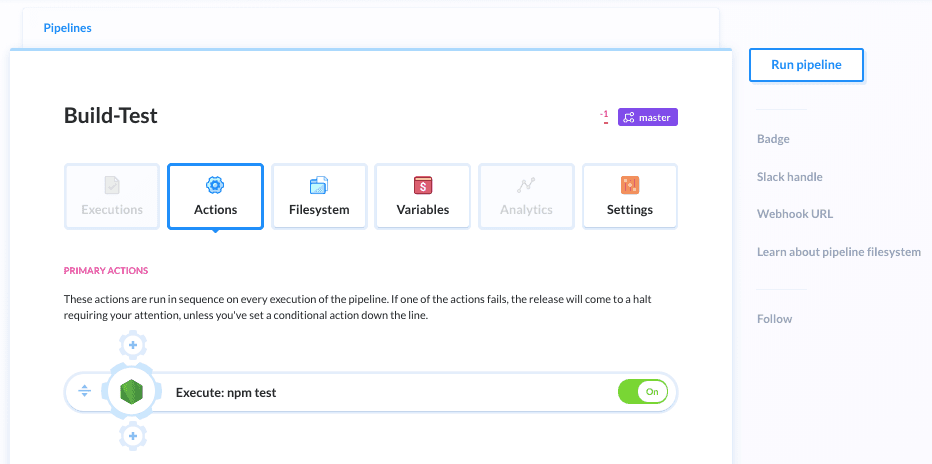932x464 pixels.
Task: Open the Execute: npm test action
Action: 226,393
